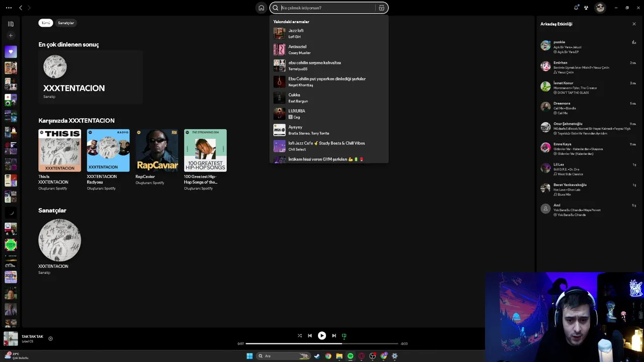The image size is (644, 362).
Task: Open 100 Greatest Hip-Hop Songs playlist
Action: (205, 160)
